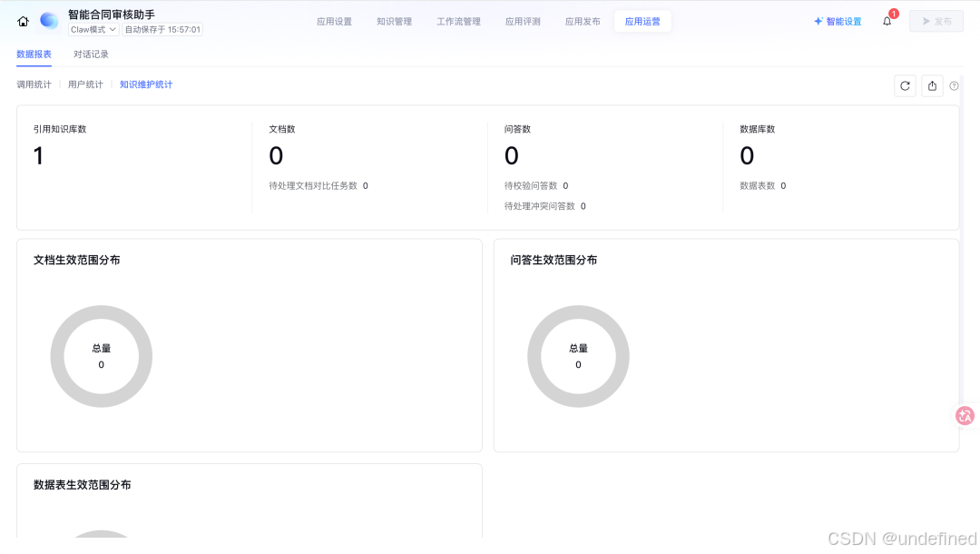Image resolution: width=980 pixels, height=554 pixels.
Task: Open the notification bell
Action: point(887,21)
